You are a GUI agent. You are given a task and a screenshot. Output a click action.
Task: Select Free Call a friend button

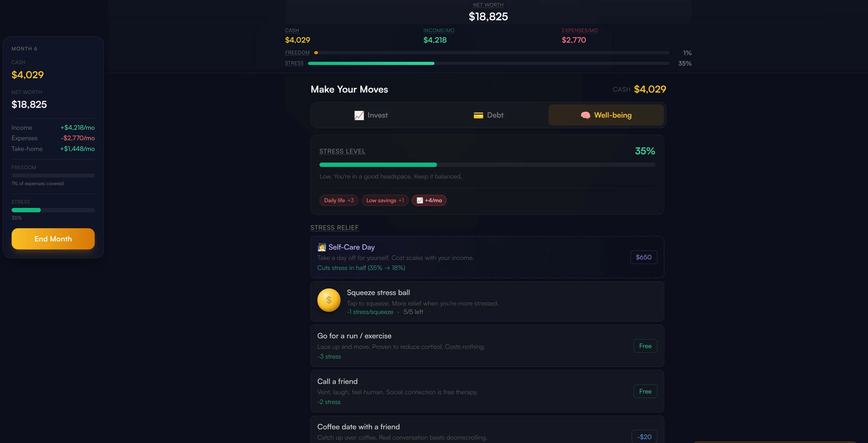(645, 391)
